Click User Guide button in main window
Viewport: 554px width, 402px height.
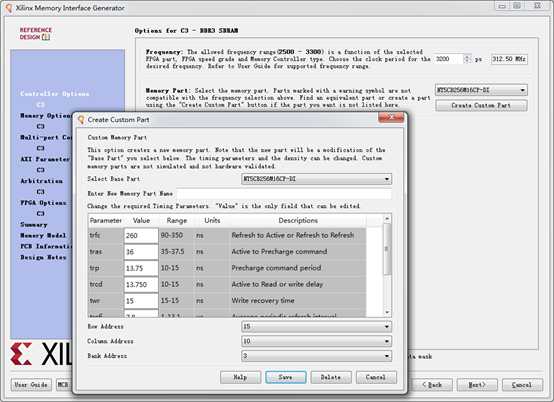(x=31, y=385)
